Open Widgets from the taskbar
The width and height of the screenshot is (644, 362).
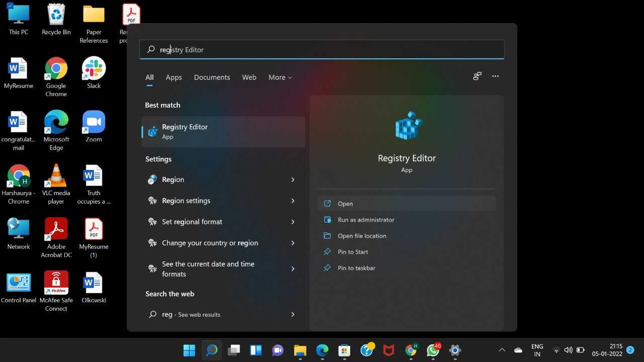coord(256,350)
